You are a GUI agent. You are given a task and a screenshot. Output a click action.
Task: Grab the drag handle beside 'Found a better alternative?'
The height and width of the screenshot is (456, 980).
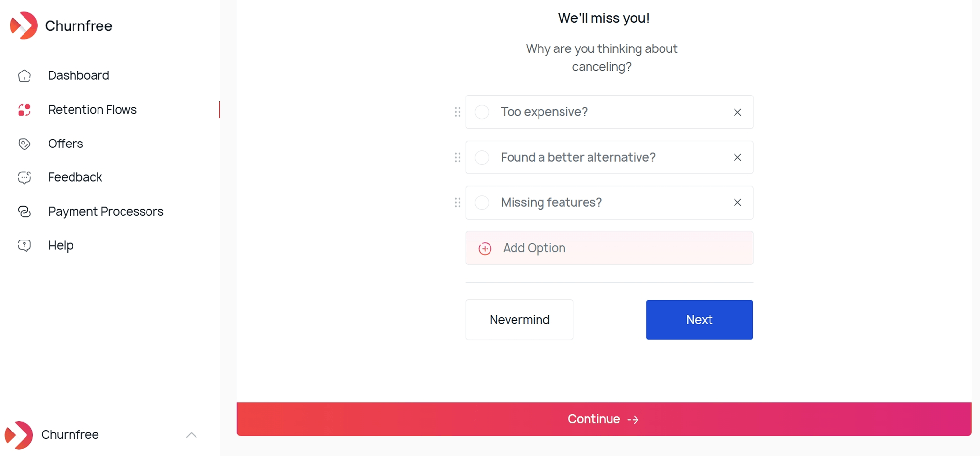point(457,157)
